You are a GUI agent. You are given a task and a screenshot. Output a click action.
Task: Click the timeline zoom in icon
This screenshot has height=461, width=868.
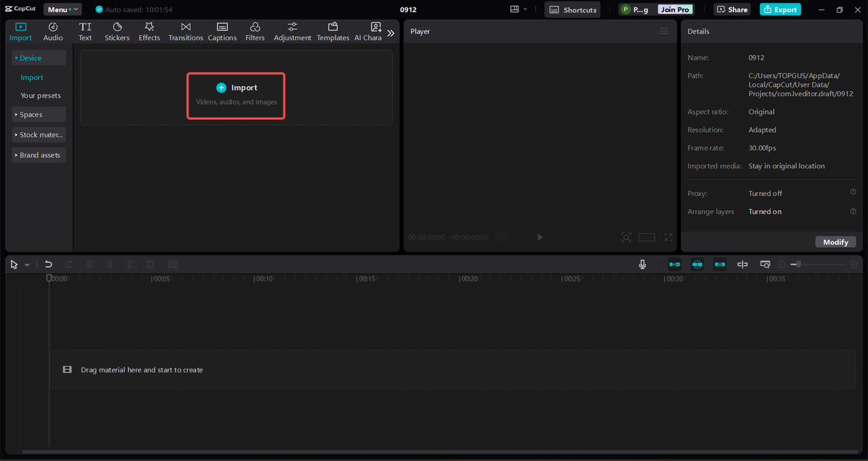[854, 264]
